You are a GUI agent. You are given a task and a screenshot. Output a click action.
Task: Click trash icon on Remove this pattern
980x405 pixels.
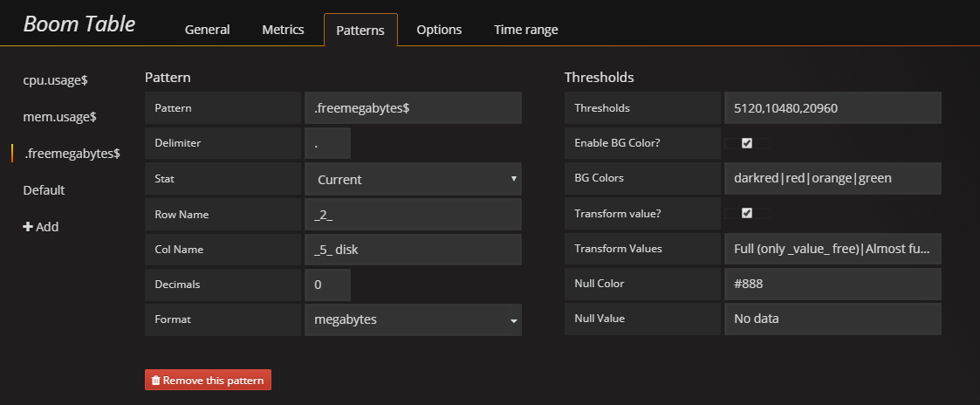click(x=155, y=381)
